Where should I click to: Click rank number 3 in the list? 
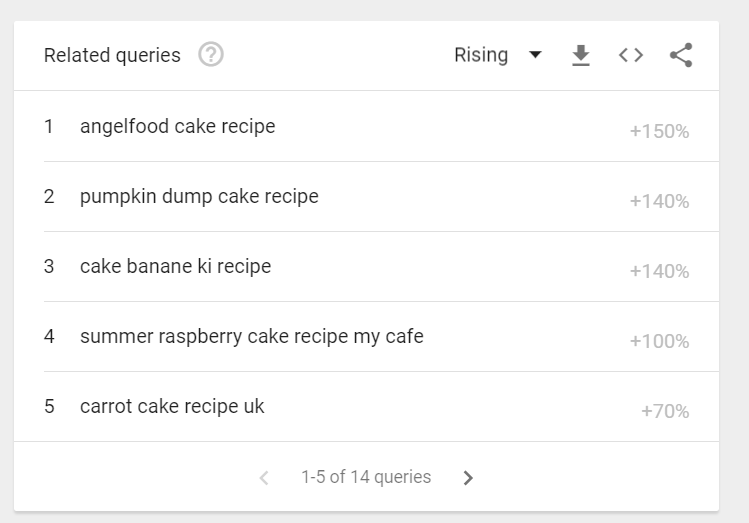pyautogui.click(x=49, y=266)
